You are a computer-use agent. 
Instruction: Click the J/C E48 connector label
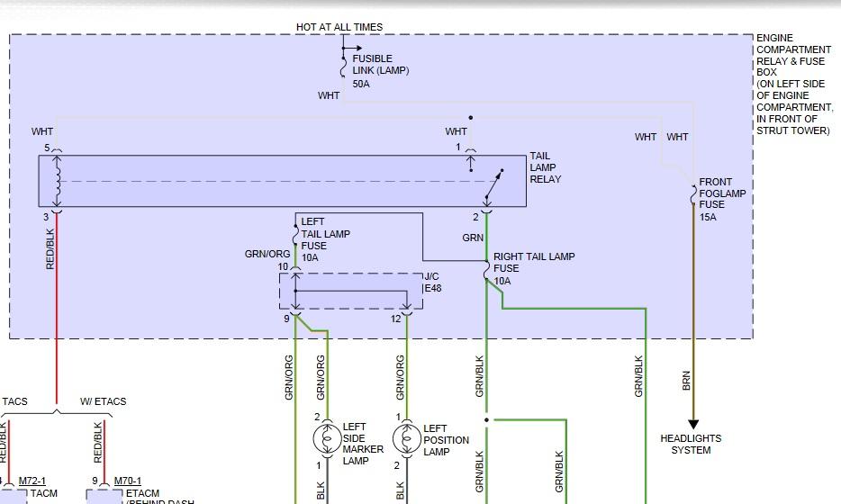[432, 282]
